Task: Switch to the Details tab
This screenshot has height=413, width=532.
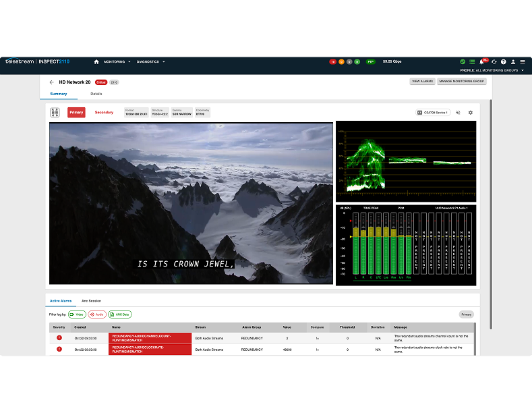Action: pos(96,94)
